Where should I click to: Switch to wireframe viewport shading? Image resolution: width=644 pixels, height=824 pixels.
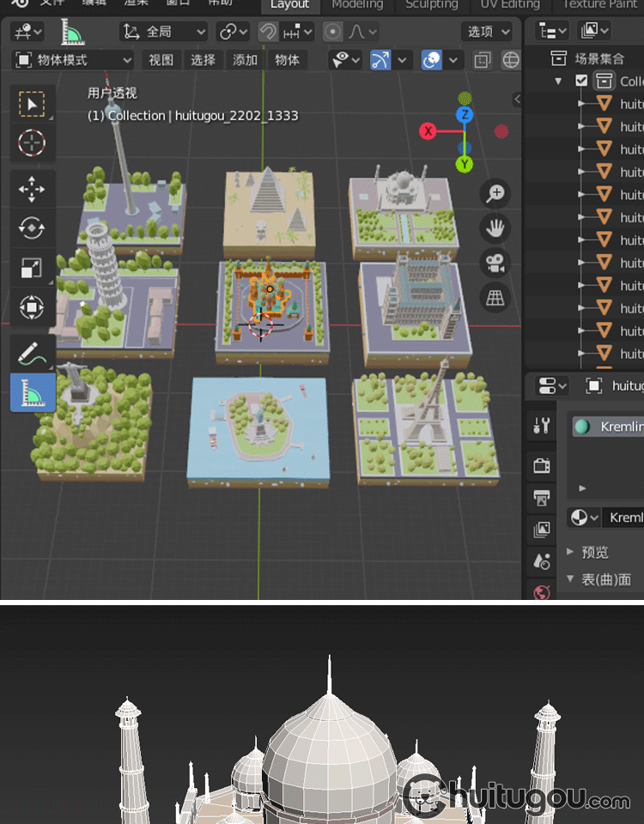click(x=510, y=60)
